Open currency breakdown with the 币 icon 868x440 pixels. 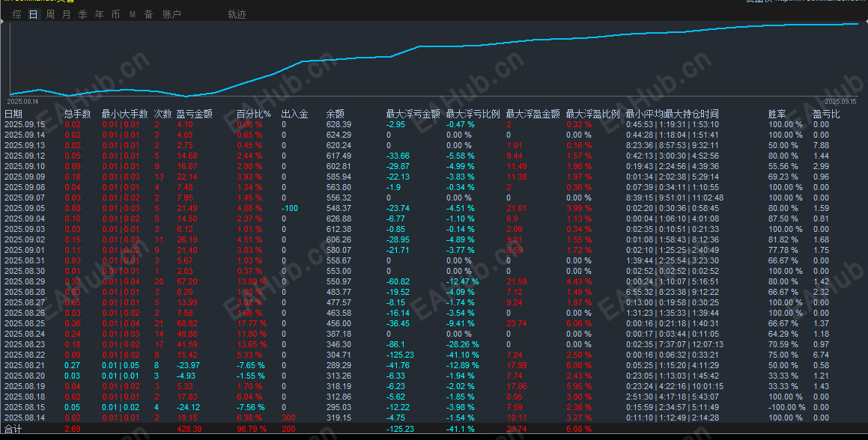pos(115,14)
